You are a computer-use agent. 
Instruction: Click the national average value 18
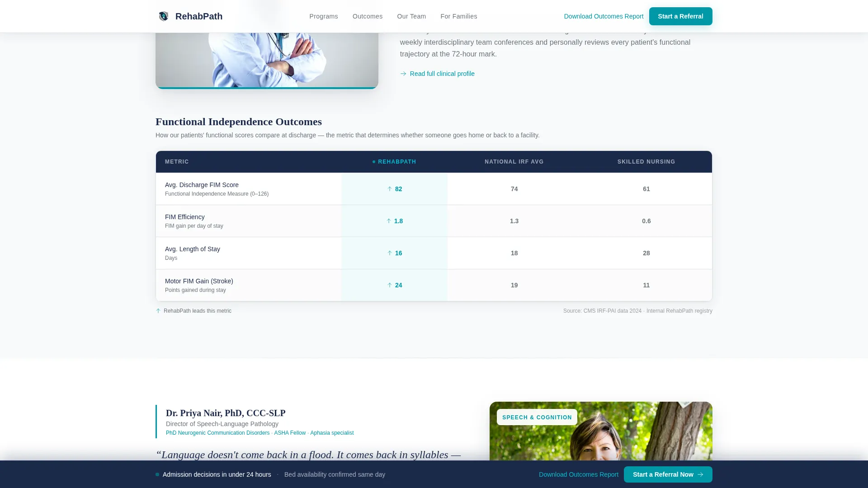514,253
